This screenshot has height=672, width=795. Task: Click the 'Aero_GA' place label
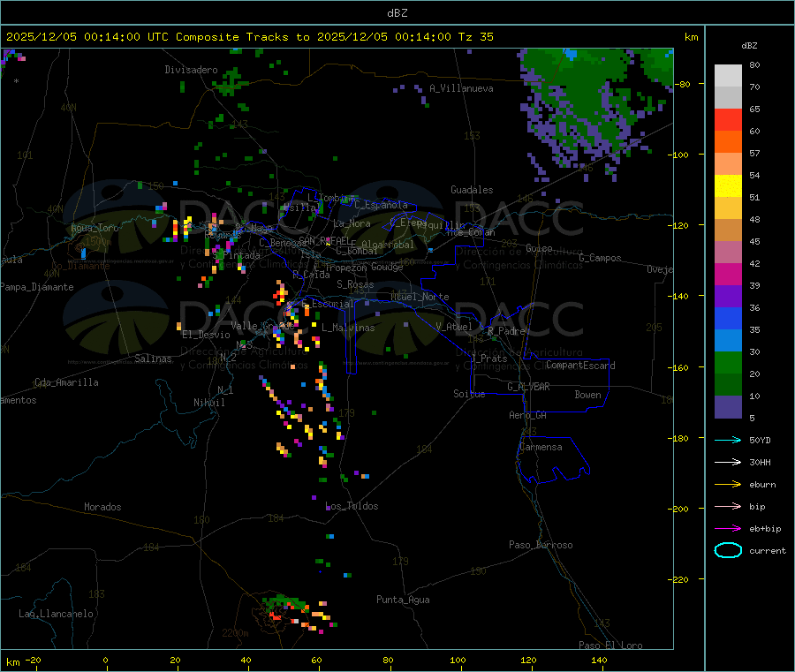(528, 415)
